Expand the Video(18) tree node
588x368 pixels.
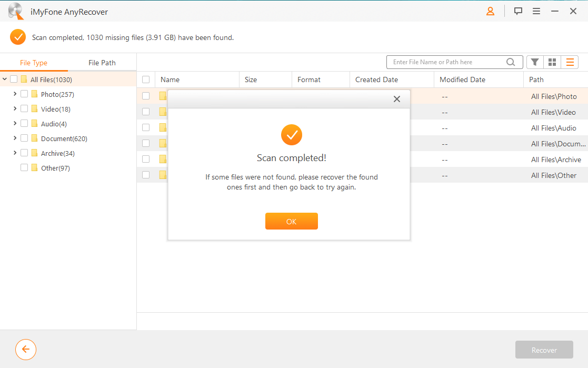(x=15, y=108)
